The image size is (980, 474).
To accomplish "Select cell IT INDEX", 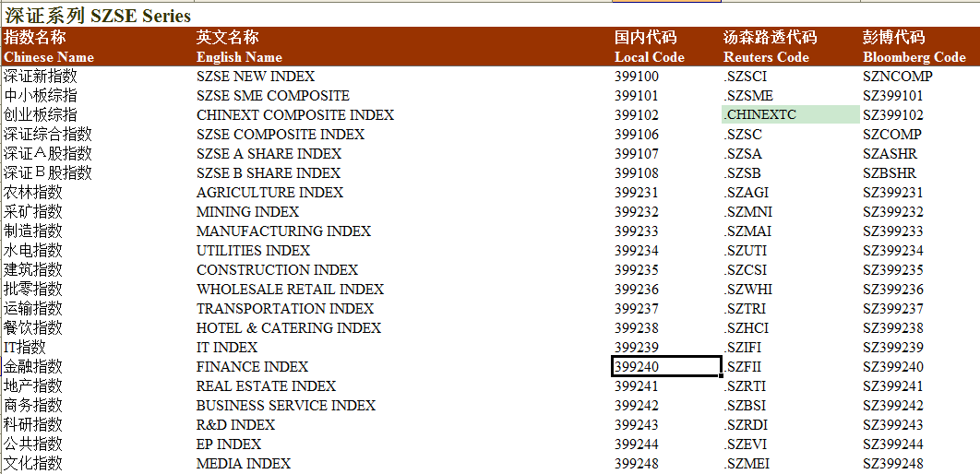I will pyautogui.click(x=227, y=348).
